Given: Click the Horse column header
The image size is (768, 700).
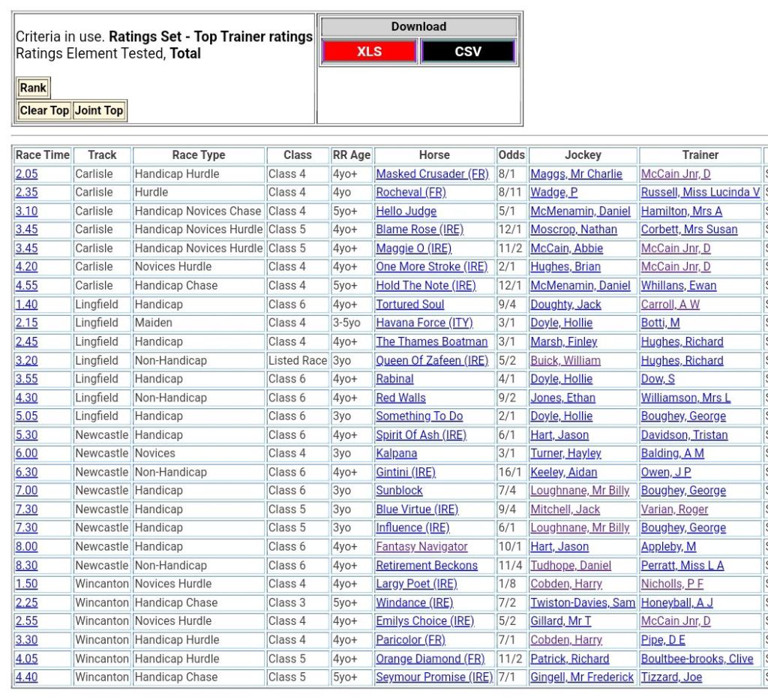Looking at the screenshot, I should (x=434, y=155).
